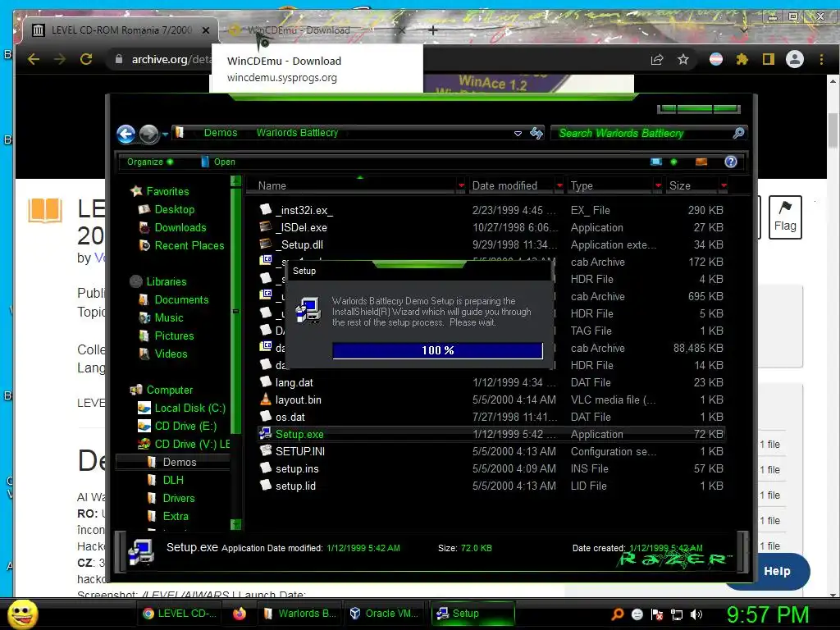840x630 pixels.
Task: Click the Flag button on archive.org page
Action: (x=785, y=217)
